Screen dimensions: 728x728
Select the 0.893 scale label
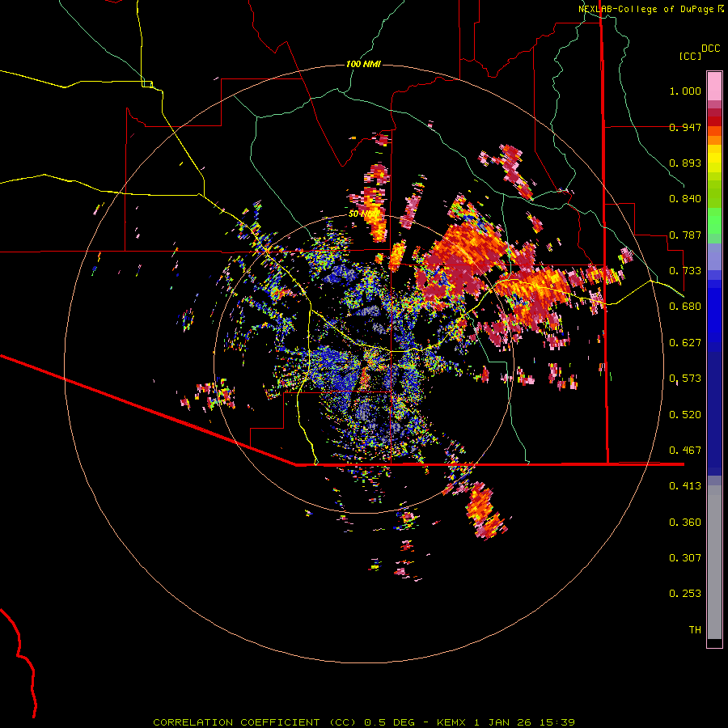[x=685, y=163]
